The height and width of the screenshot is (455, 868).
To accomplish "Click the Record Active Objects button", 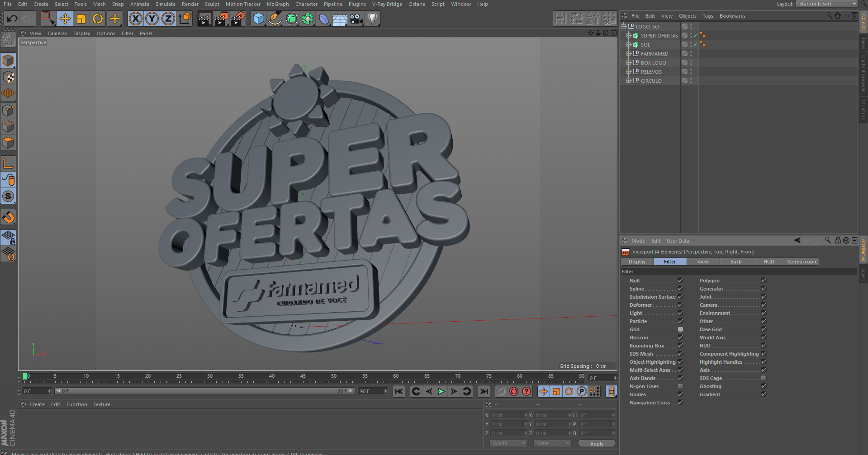I will pos(501,391).
